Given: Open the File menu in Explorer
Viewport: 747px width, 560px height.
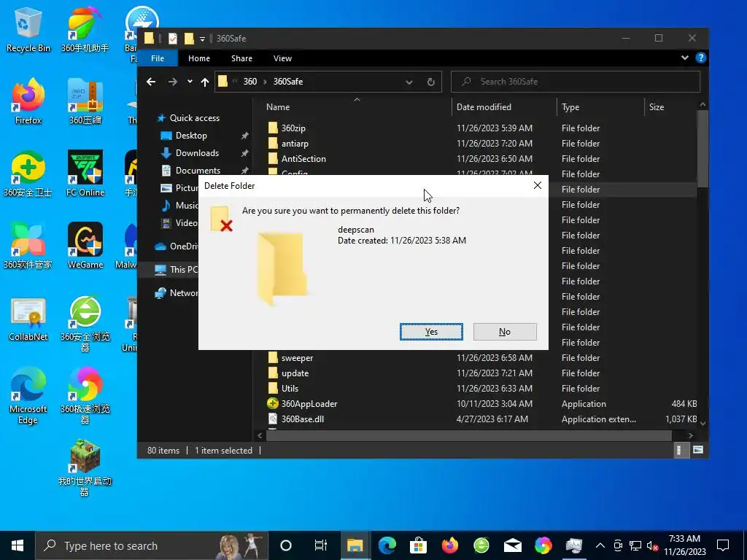Looking at the screenshot, I should [158, 58].
